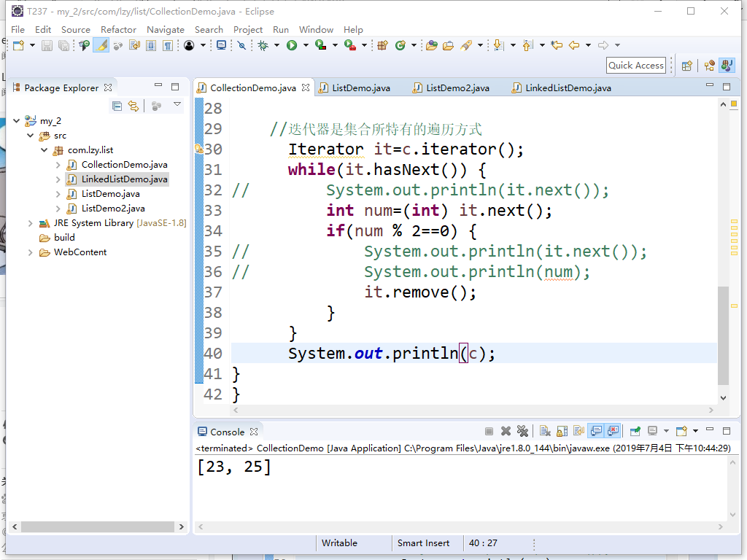Clear the Console output icon
The width and height of the screenshot is (747, 560).
(x=545, y=432)
